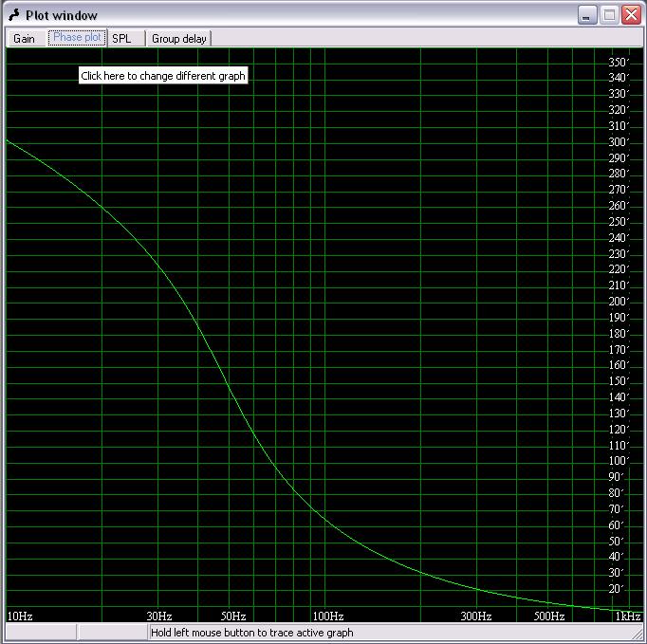The image size is (647, 644).
Task: Click the 260 degree phase axis label
Action: click(619, 206)
